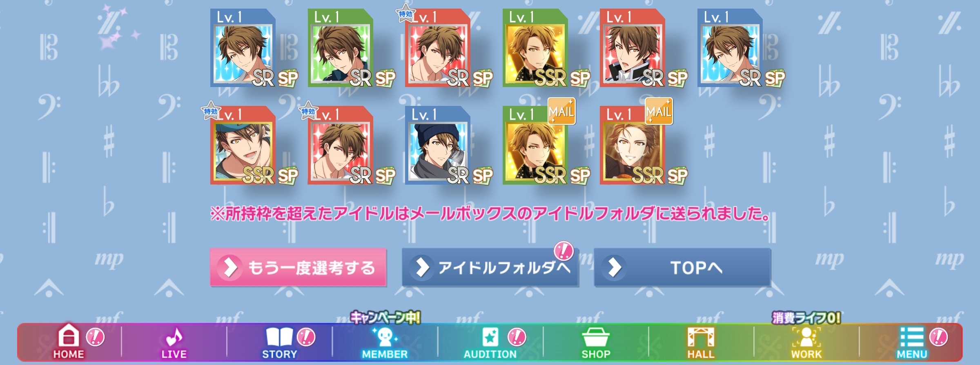Select the green SR card in first row

pos(340,48)
